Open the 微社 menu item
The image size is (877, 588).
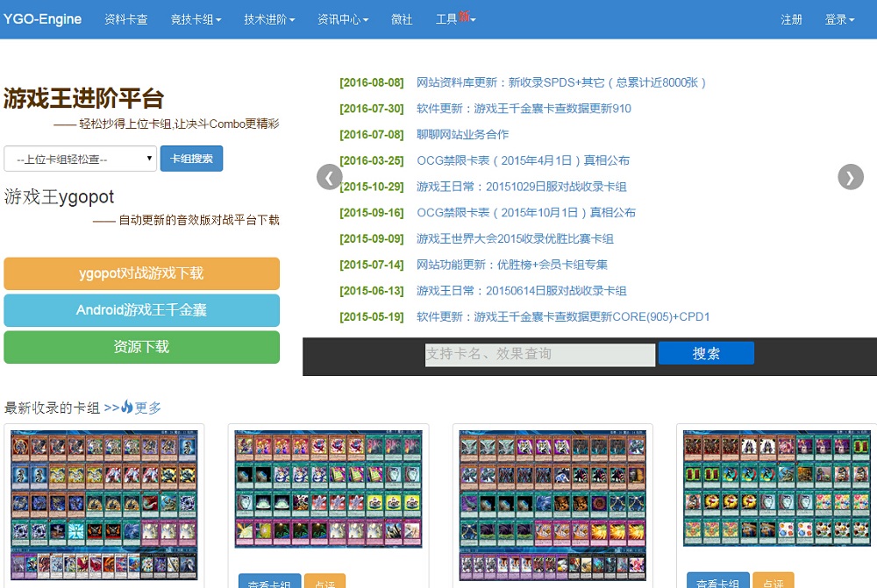[x=402, y=19]
